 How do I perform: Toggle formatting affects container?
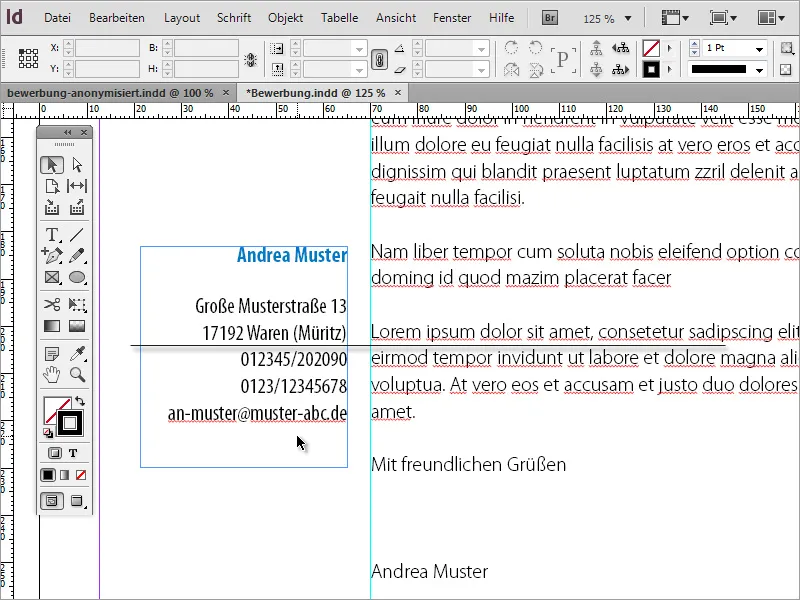(x=55, y=453)
